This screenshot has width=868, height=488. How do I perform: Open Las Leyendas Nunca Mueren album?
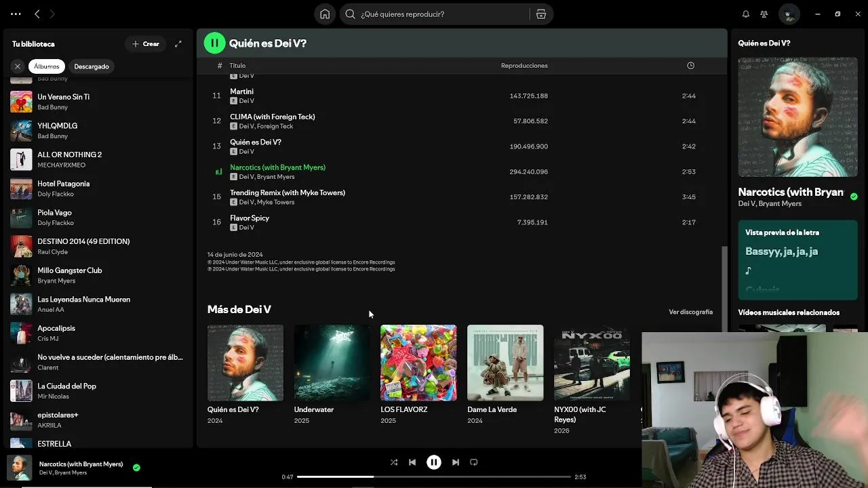pos(99,304)
